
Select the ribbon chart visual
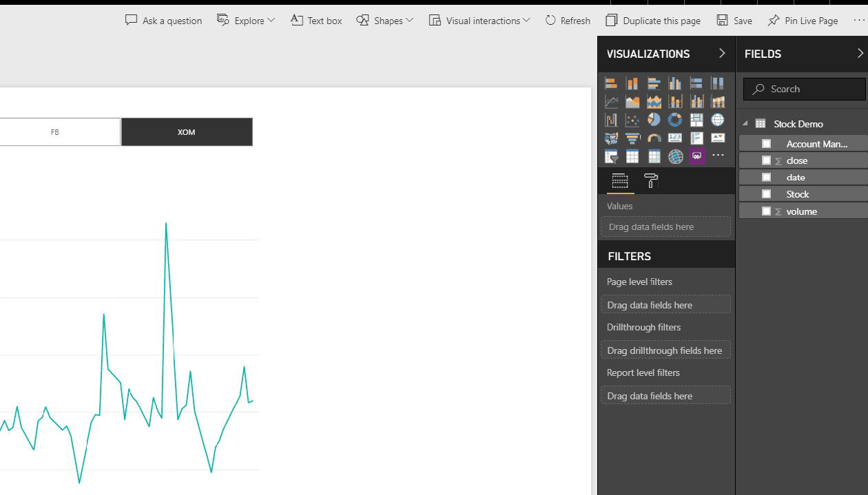[x=718, y=102]
